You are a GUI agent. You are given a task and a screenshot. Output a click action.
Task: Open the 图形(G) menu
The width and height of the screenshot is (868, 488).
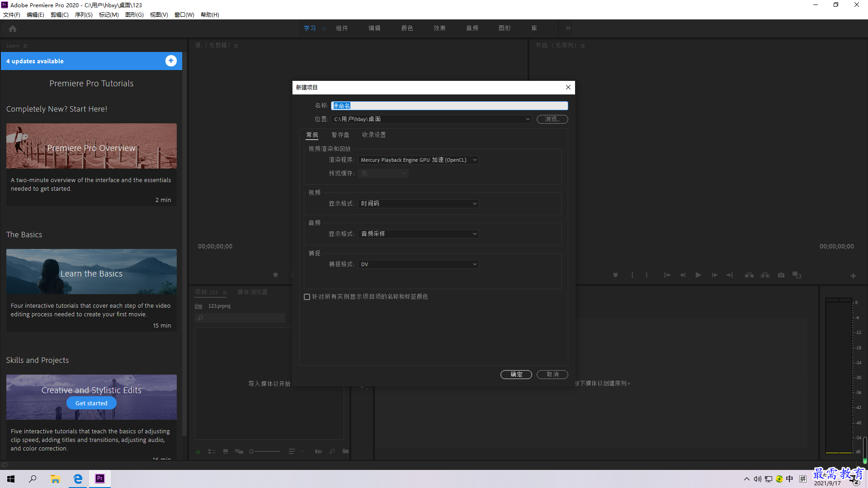click(134, 15)
